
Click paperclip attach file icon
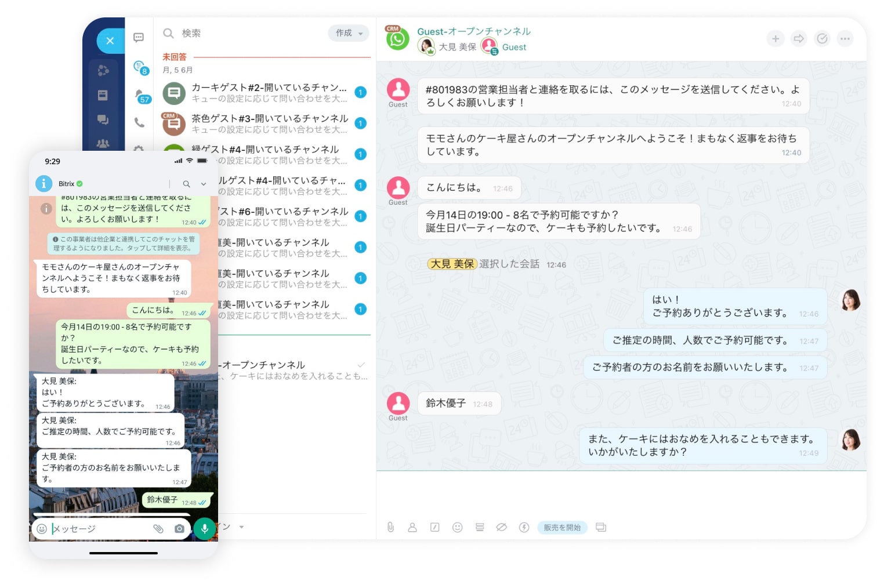tap(390, 527)
